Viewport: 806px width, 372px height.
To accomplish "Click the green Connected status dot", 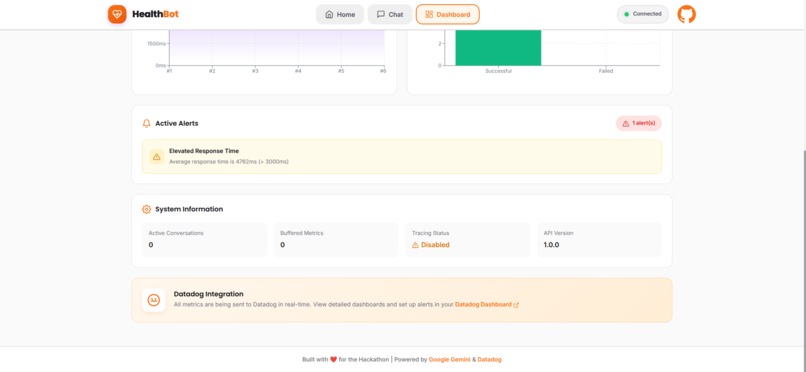I will (x=626, y=14).
